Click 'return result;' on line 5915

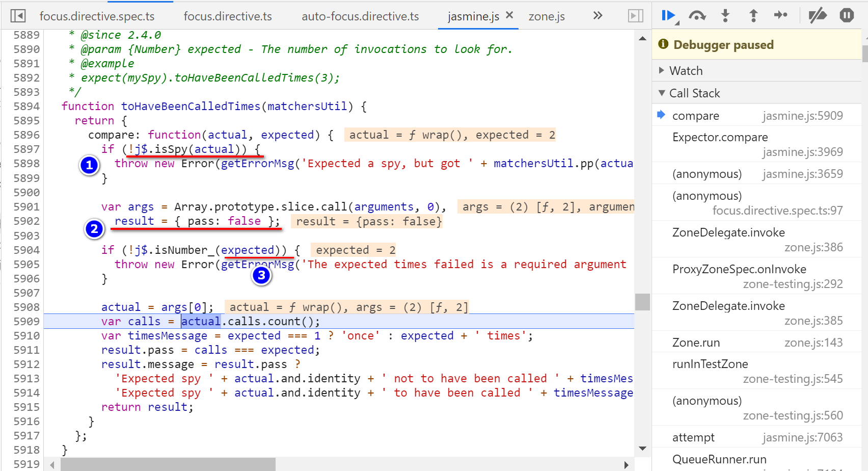[x=147, y=407]
